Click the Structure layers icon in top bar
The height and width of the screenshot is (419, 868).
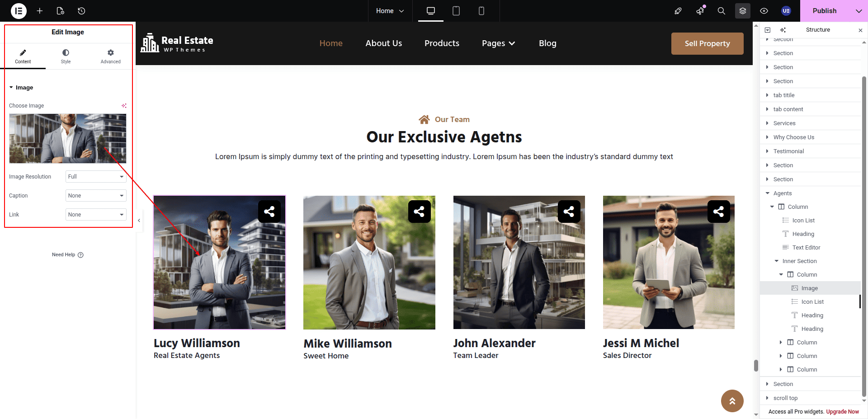(742, 11)
